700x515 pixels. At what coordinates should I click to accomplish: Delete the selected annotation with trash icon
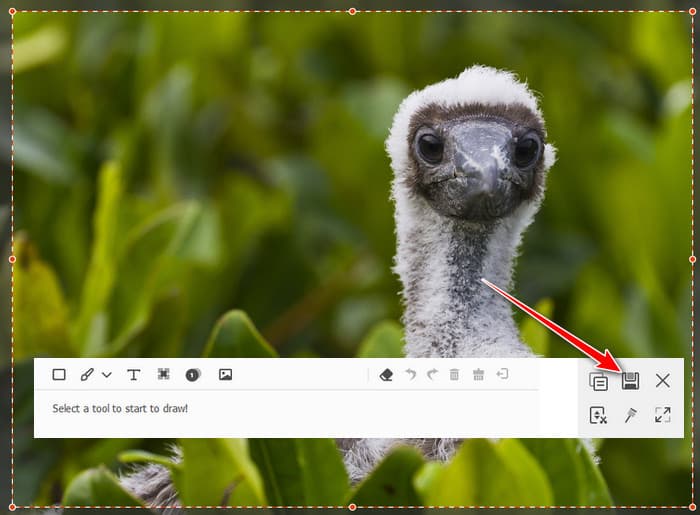click(454, 375)
